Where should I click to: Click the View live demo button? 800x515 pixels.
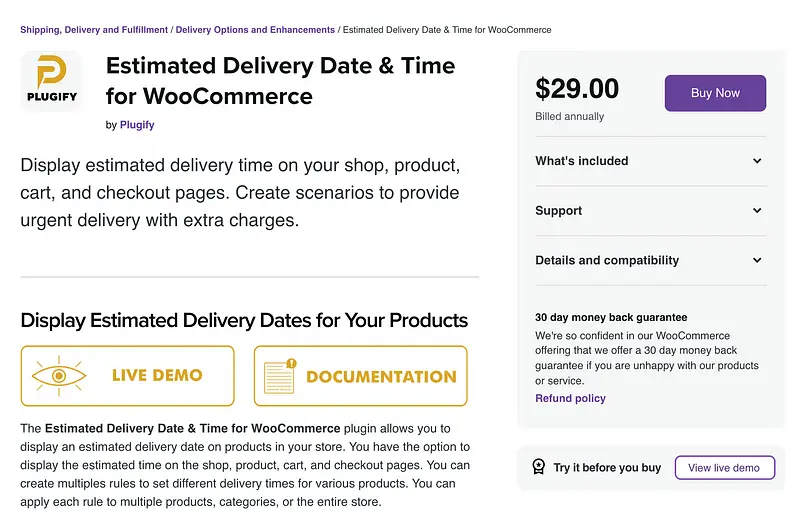tap(724, 468)
